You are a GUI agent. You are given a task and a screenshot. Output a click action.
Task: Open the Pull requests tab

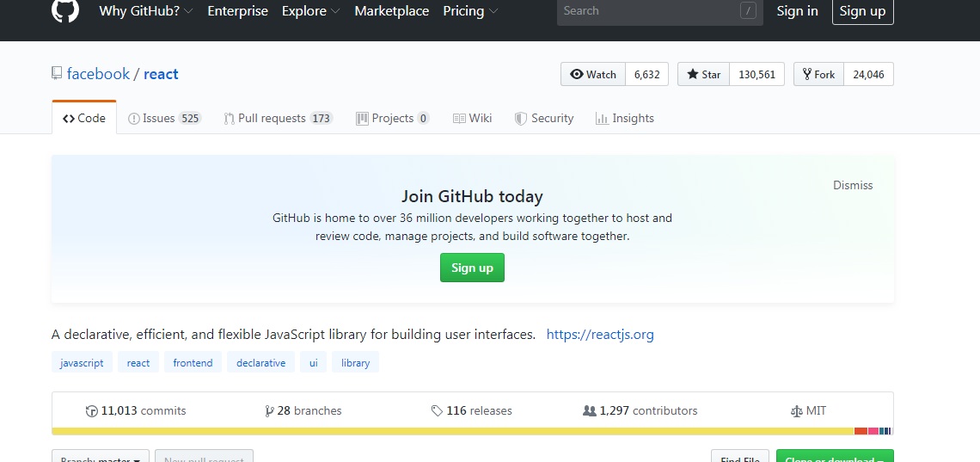coord(279,118)
